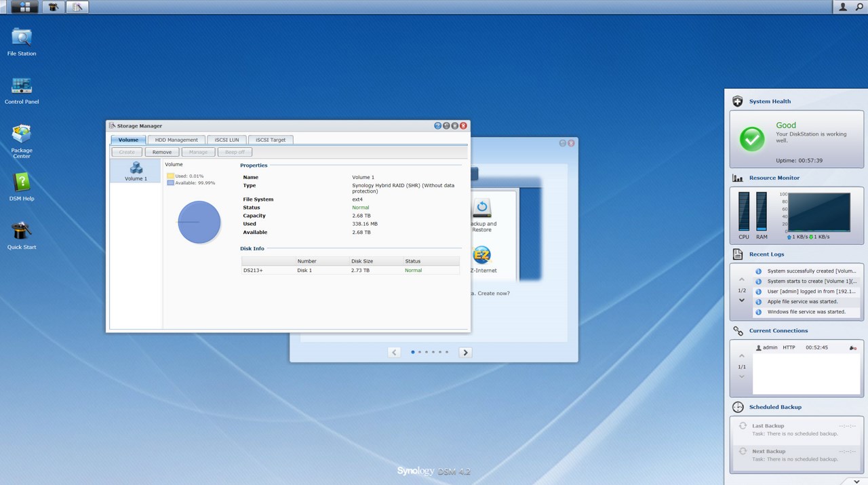Click the Used legend yellow swatch
The height and width of the screenshot is (485, 868).
171,176
